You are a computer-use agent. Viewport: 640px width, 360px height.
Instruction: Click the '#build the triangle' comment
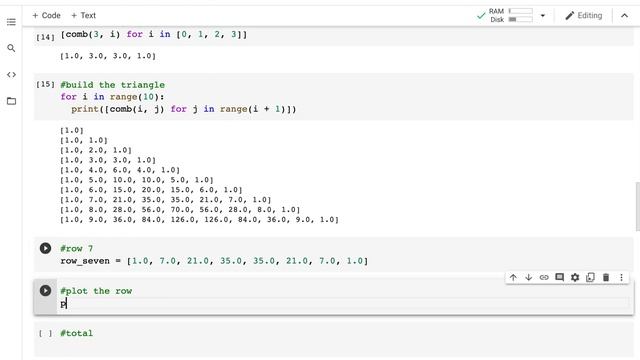(x=113, y=85)
